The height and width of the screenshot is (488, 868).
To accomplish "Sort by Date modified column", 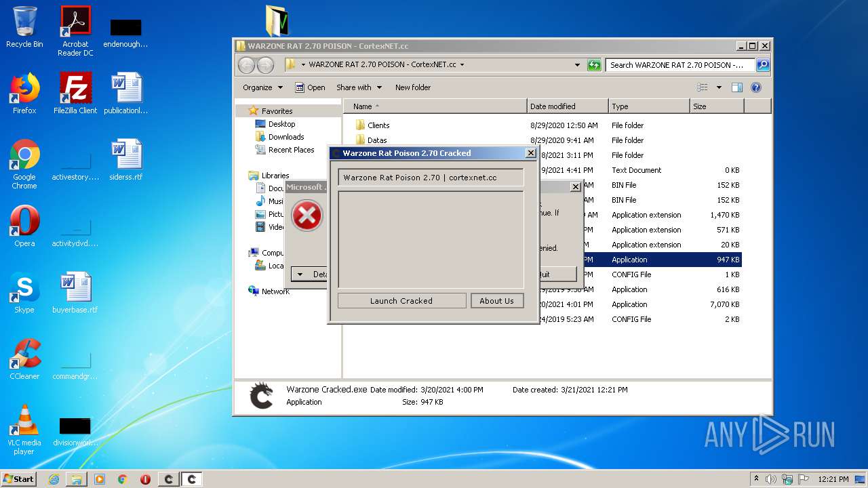I will pos(567,106).
